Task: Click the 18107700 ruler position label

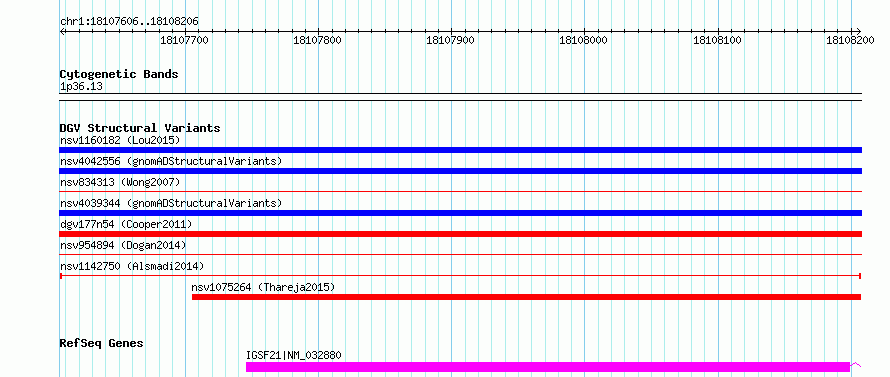Action: point(184,40)
